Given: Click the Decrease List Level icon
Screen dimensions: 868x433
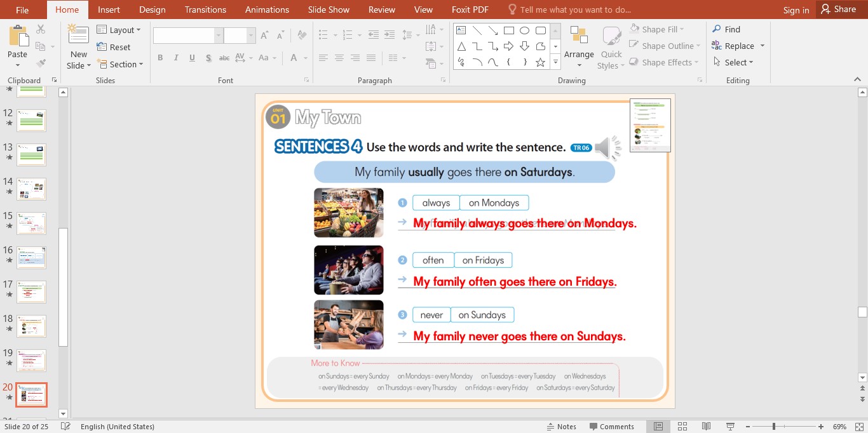Looking at the screenshot, I should tap(373, 36).
